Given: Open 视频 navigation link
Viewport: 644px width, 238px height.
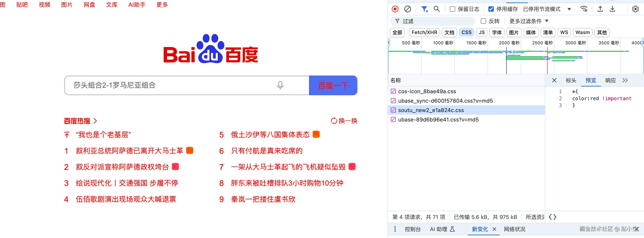Looking at the screenshot, I should pos(44,5).
